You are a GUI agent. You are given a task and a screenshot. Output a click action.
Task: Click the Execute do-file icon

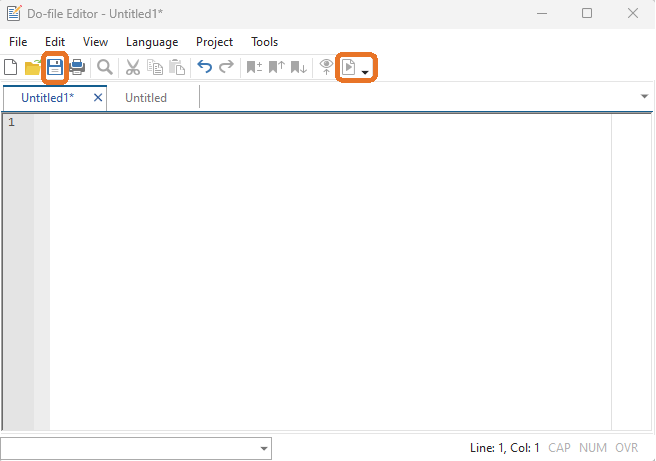point(349,68)
